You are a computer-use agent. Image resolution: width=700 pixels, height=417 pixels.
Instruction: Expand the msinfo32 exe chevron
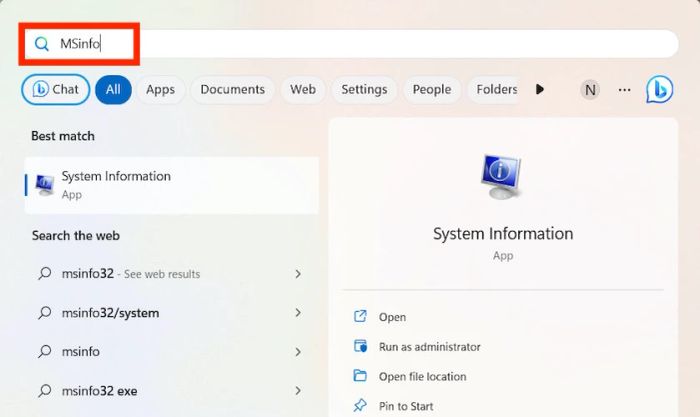pyautogui.click(x=298, y=391)
